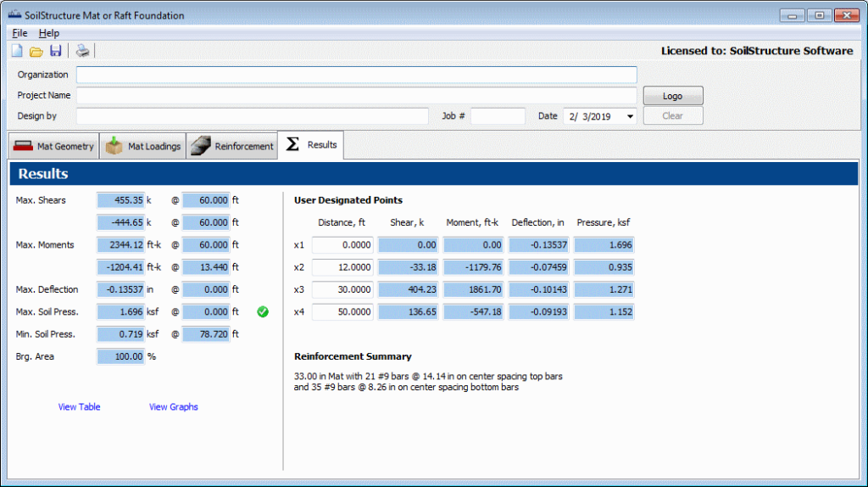Click the Organization input field
Viewport: 868px width, 487px height.
pos(357,75)
